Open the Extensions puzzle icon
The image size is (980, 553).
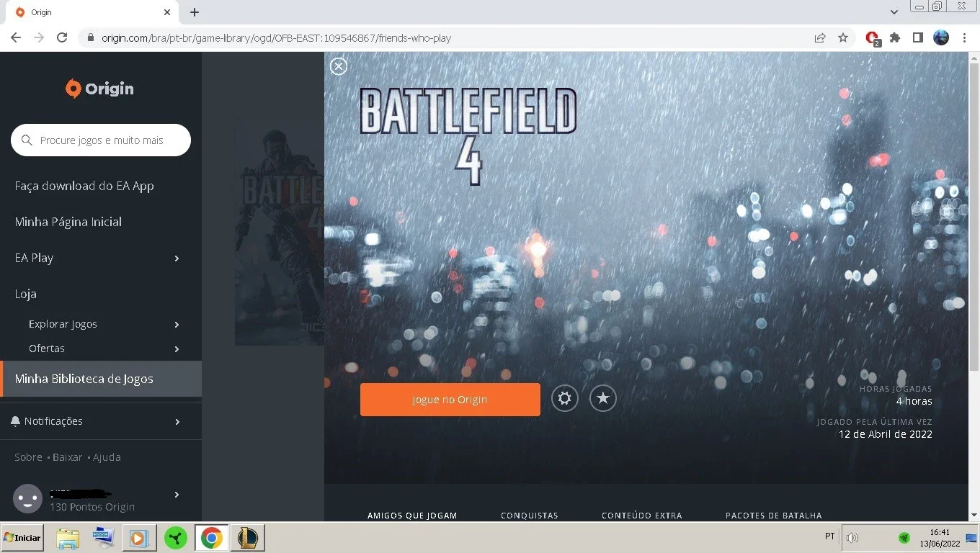click(x=895, y=37)
